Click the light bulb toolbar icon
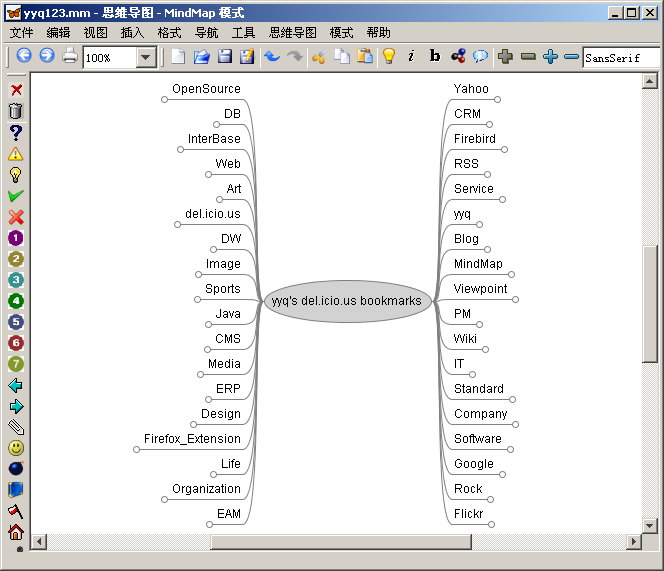 pyautogui.click(x=389, y=56)
